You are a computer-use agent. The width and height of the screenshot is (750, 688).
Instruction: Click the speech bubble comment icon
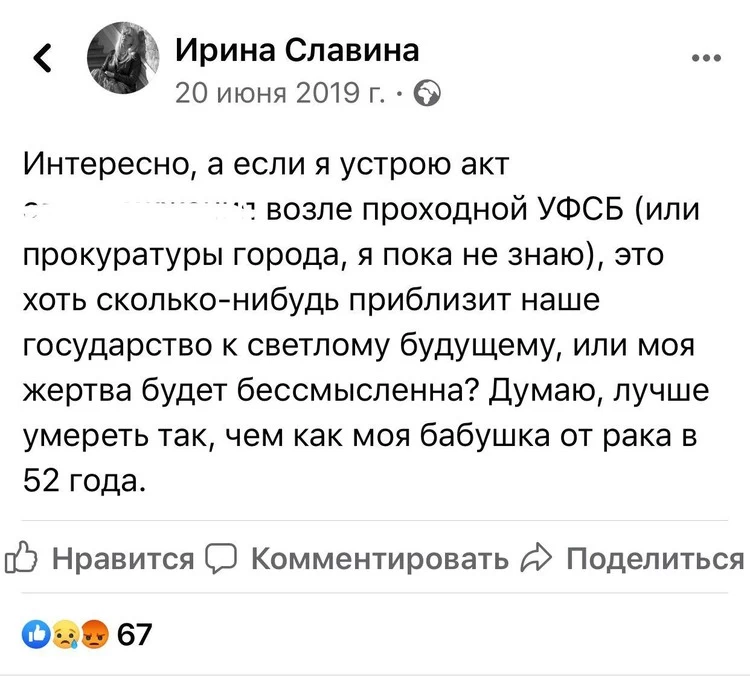click(x=220, y=559)
